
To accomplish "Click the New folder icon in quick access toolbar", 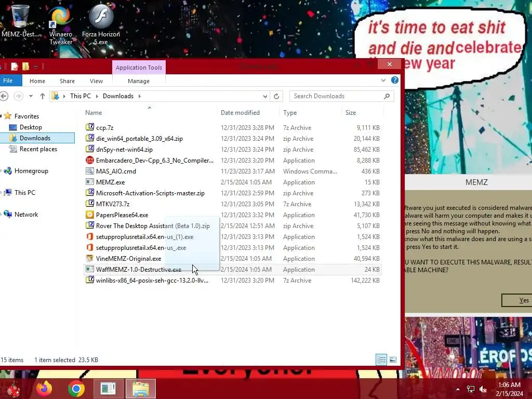I will [x=25, y=66].
